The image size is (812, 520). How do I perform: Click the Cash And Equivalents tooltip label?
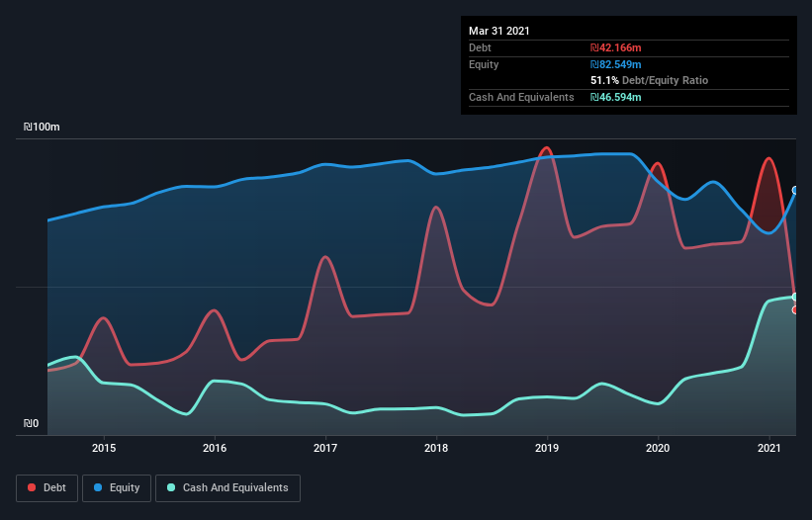tap(521, 97)
